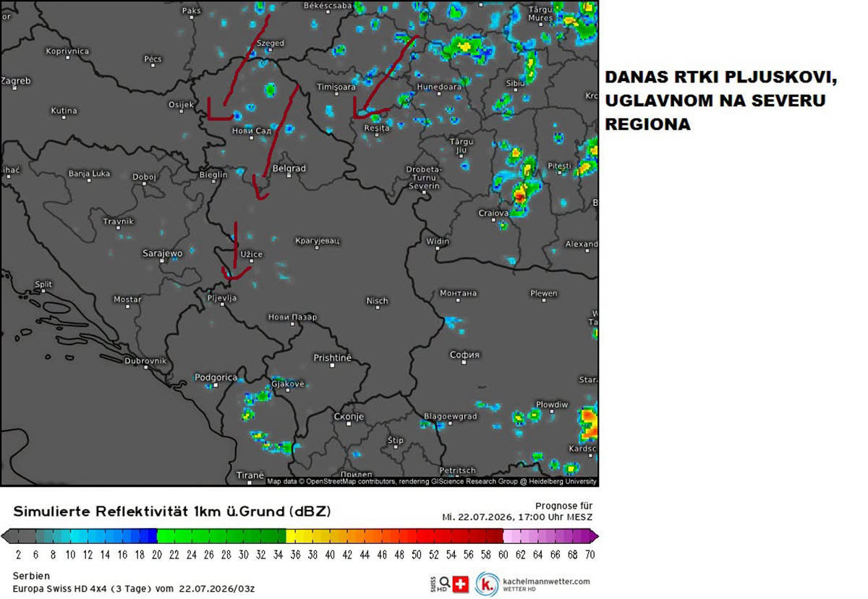This screenshot has height=599, width=868.
Task: Click the Swiss HD magnifier icon
Action: click(444, 585)
